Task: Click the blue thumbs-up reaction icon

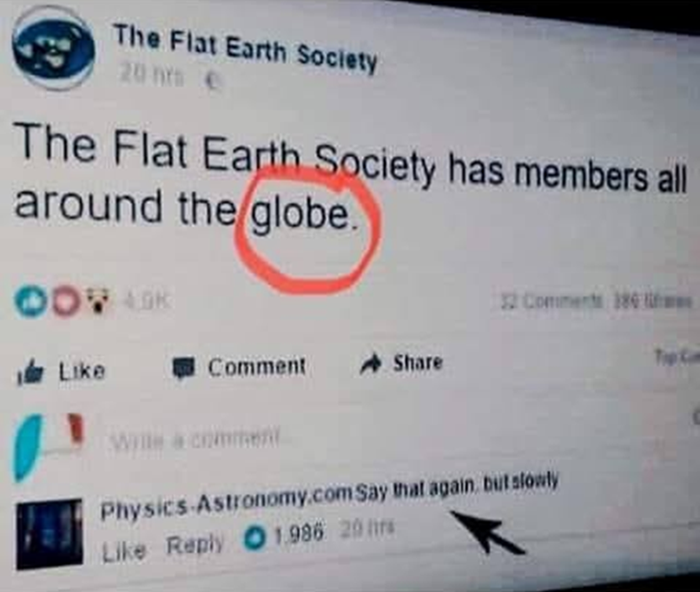Action: coord(31,300)
